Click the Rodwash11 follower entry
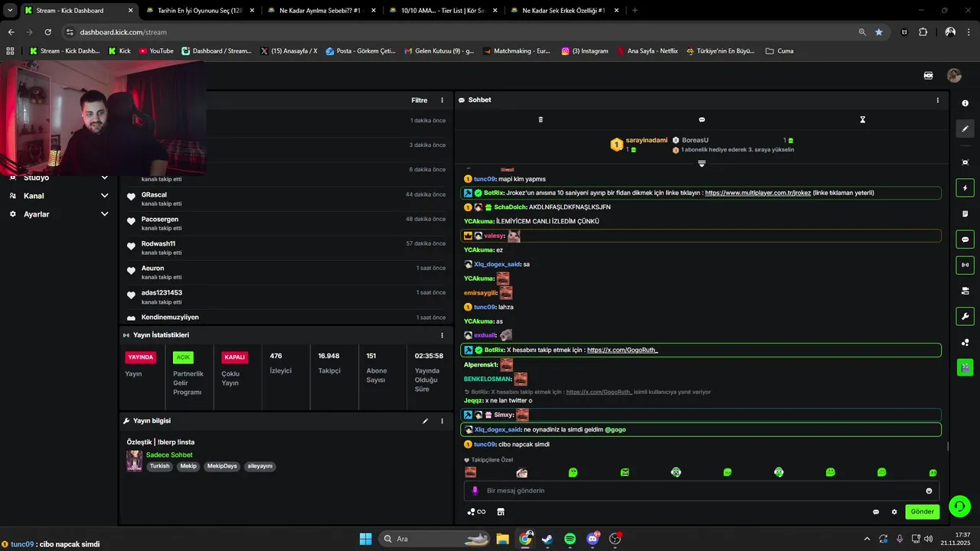 pyautogui.click(x=286, y=247)
